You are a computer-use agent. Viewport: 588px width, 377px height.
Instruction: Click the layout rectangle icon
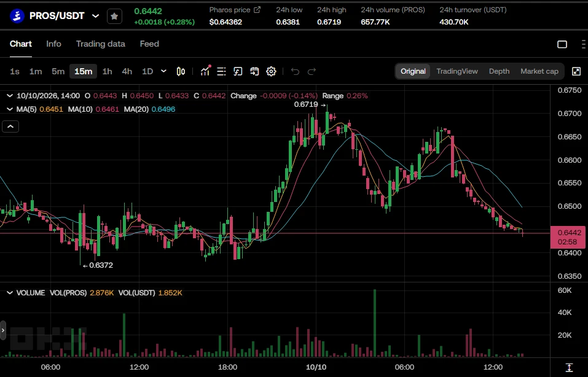point(562,44)
